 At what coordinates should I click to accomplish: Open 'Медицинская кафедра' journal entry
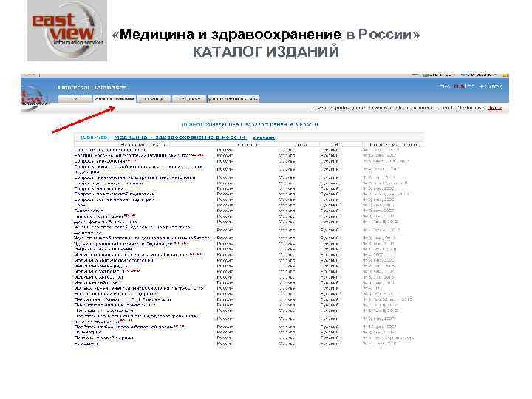point(100,266)
